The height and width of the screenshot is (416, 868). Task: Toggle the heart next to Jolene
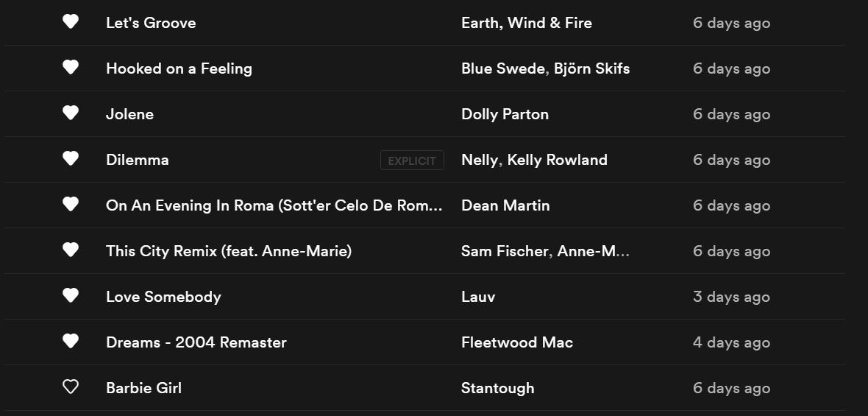(71, 113)
